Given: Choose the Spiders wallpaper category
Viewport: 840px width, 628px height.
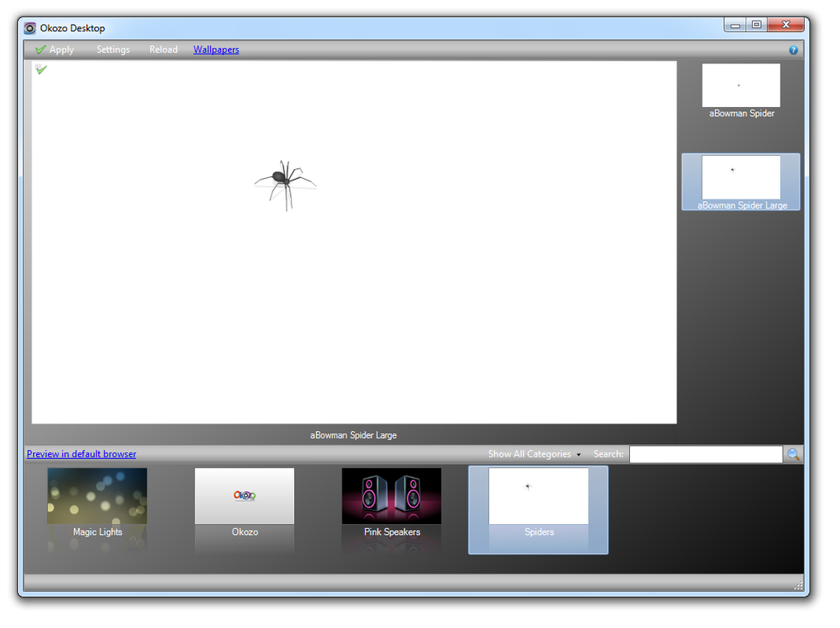Looking at the screenshot, I should pos(539,510).
